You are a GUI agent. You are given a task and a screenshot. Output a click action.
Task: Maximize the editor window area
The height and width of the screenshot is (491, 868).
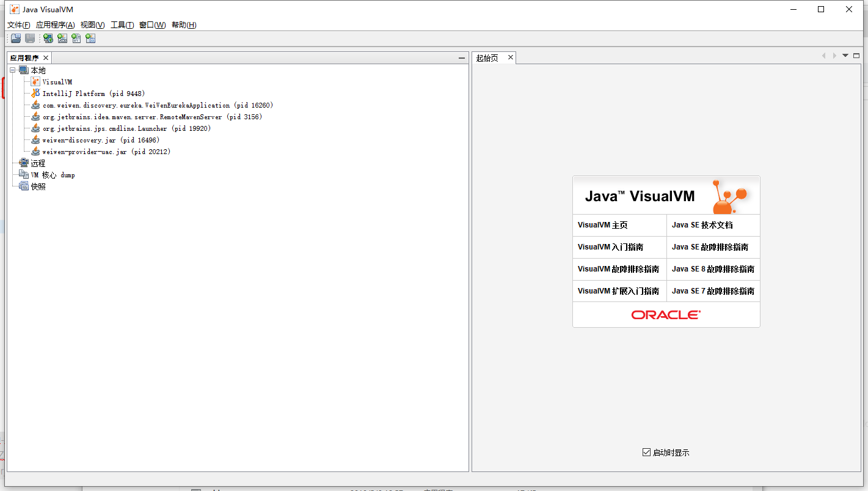pos(856,56)
